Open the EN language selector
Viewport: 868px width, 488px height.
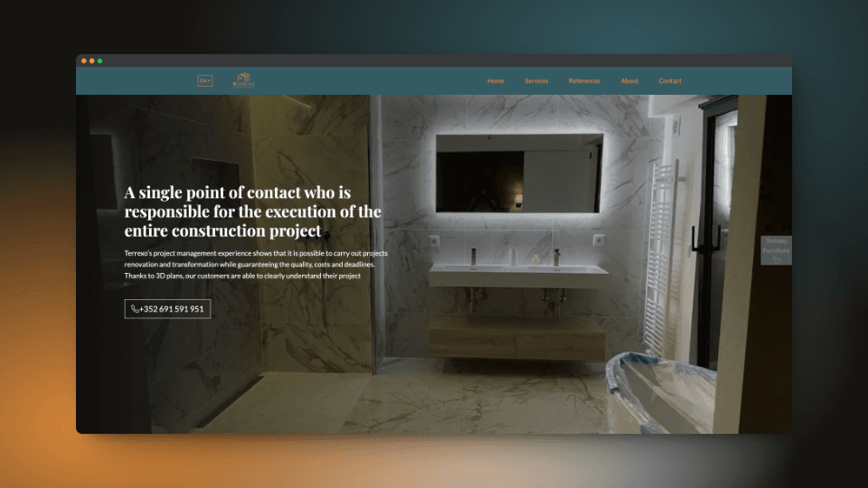pyautogui.click(x=204, y=81)
